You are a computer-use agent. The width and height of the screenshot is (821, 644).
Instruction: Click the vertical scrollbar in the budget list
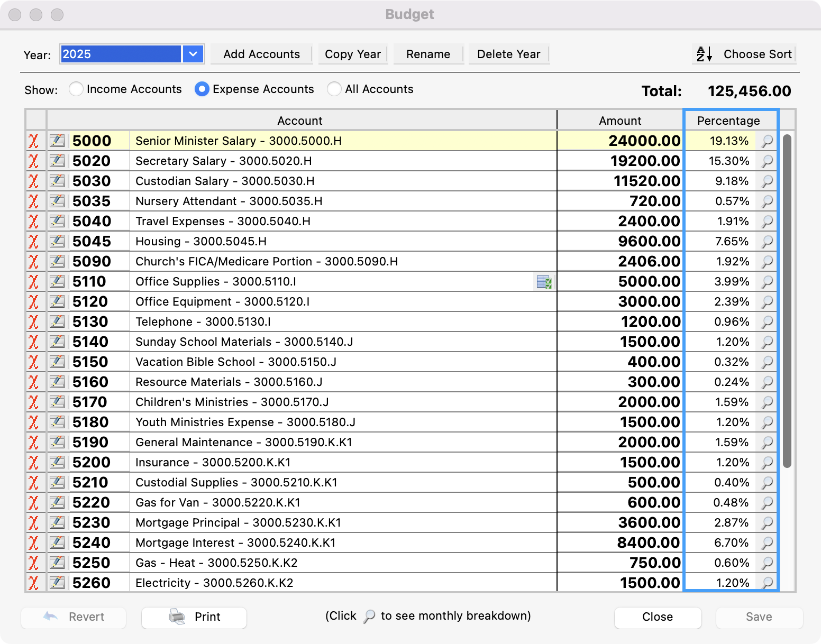click(x=787, y=301)
